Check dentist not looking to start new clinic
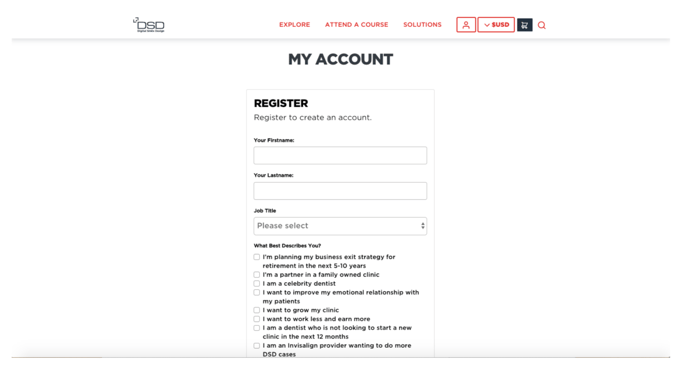The height and width of the screenshot is (372, 688). tap(257, 328)
